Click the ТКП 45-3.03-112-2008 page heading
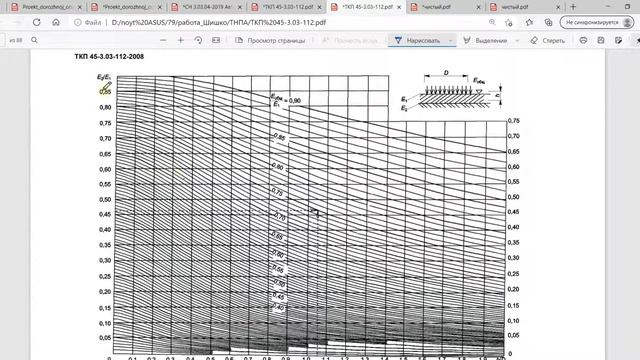 (109, 57)
